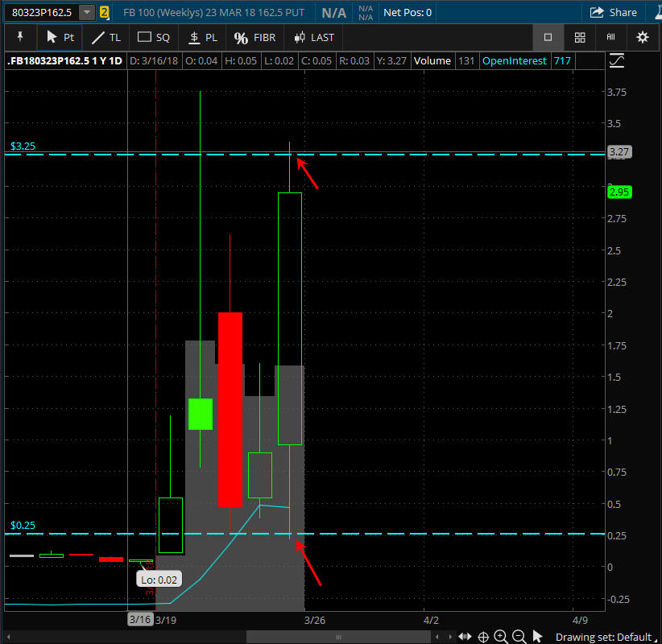Open the symbol selector dropdown arrow
662x644 pixels.
point(86,13)
